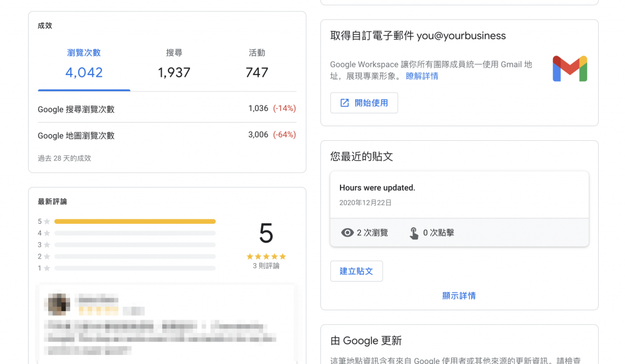The width and height of the screenshot is (625, 364).
Task: Open the 顯示詳情 link
Action: click(x=459, y=296)
